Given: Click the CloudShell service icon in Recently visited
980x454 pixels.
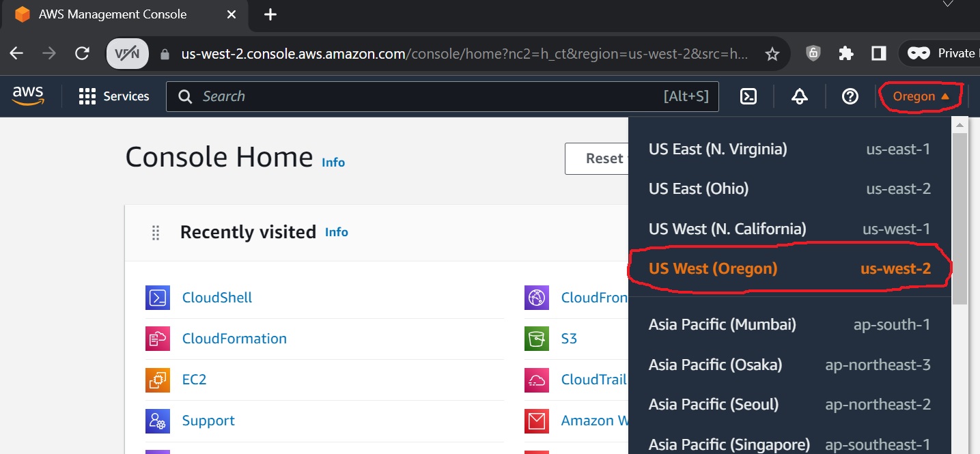Looking at the screenshot, I should click(x=158, y=298).
